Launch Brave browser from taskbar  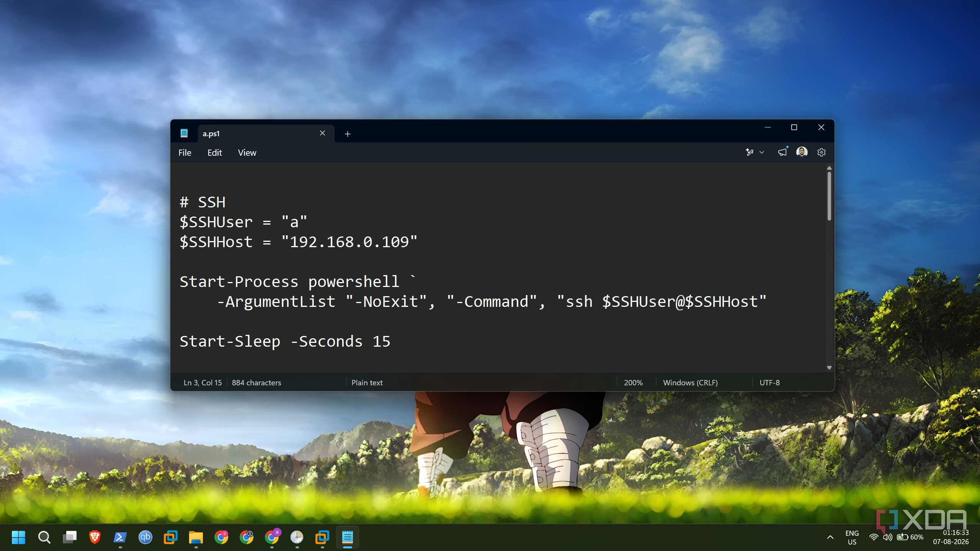(x=95, y=537)
